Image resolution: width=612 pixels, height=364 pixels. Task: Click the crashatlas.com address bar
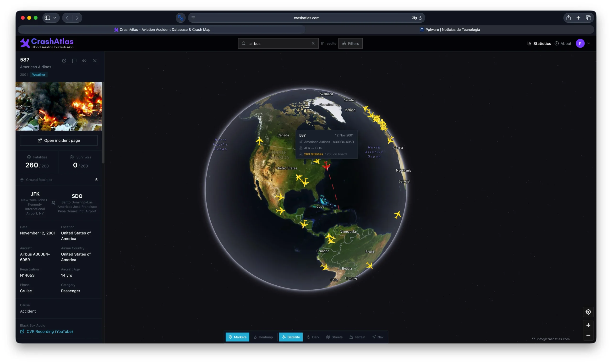click(306, 18)
